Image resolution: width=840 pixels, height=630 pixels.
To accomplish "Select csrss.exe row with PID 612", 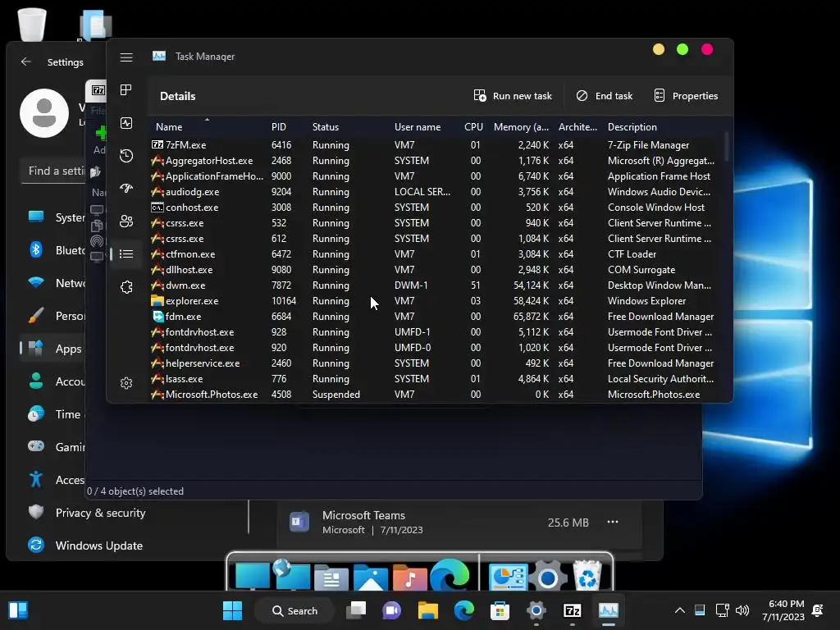I will (436, 239).
